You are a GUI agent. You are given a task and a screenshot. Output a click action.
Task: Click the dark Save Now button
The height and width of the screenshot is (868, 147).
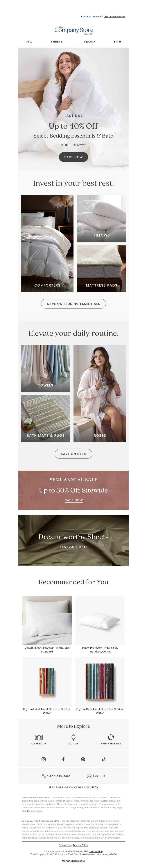[73, 157]
